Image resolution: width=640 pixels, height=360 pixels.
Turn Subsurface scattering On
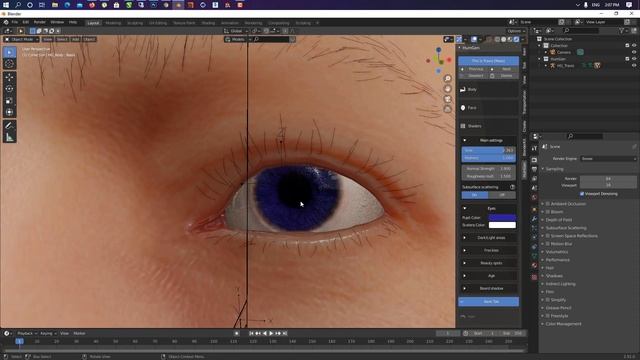[475, 195]
